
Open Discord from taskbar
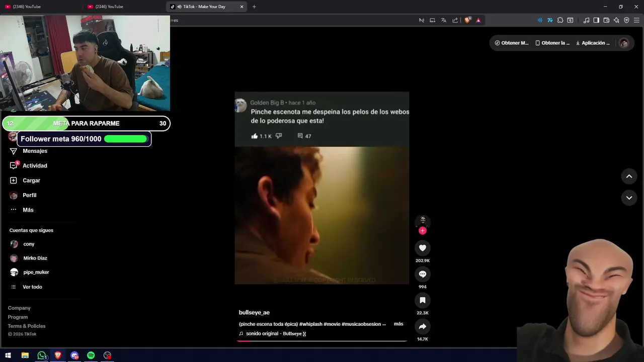coord(74,355)
